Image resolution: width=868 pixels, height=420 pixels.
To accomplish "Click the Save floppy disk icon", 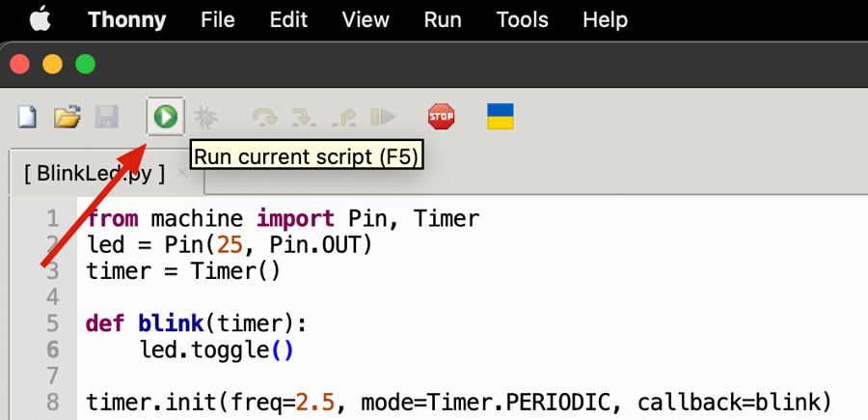I will coord(106,118).
